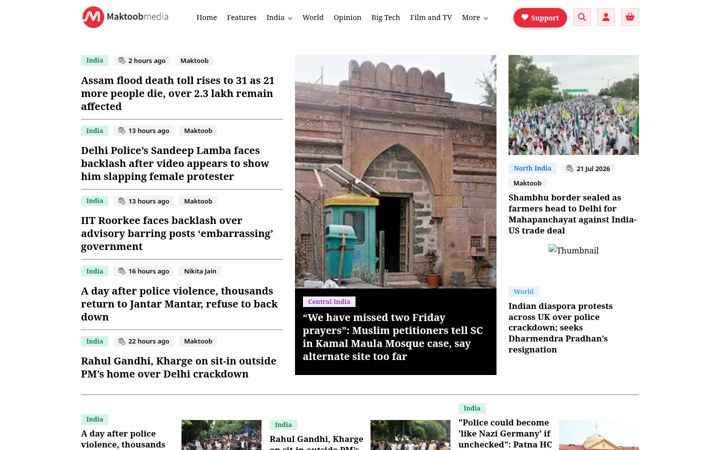
Task: Click the India tag above the Jantar Mantar story
Action: 95,271
